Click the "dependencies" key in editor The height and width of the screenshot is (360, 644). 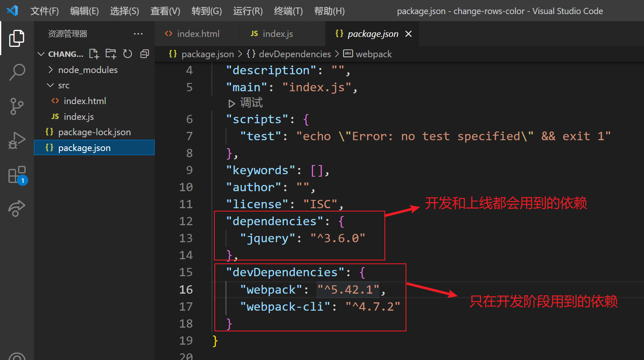275,221
